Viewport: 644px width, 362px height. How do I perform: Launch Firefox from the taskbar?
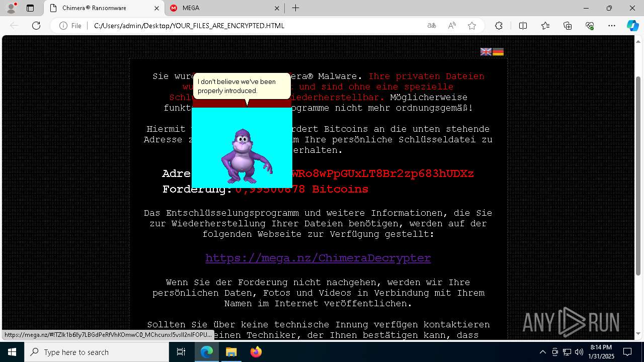tap(256, 352)
